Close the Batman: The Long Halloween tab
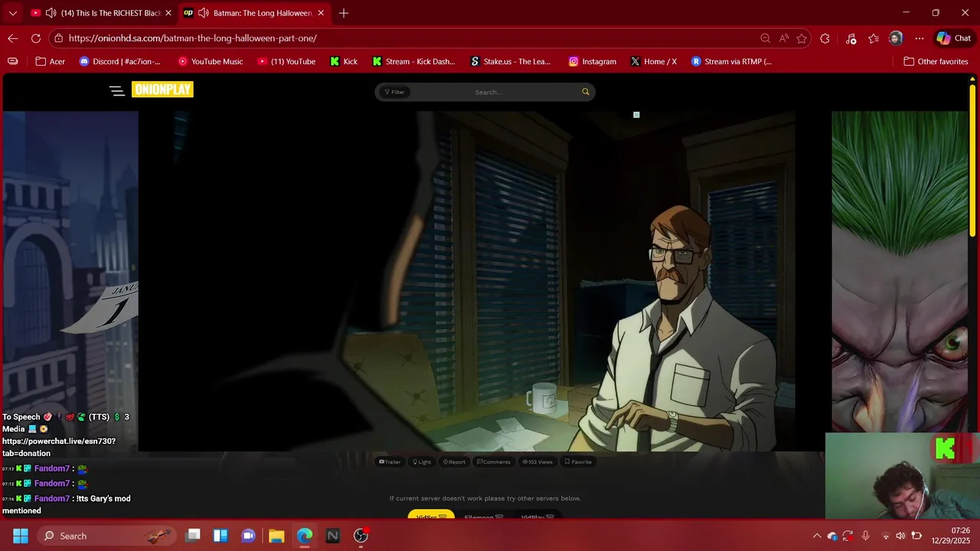The image size is (980, 551). [321, 13]
